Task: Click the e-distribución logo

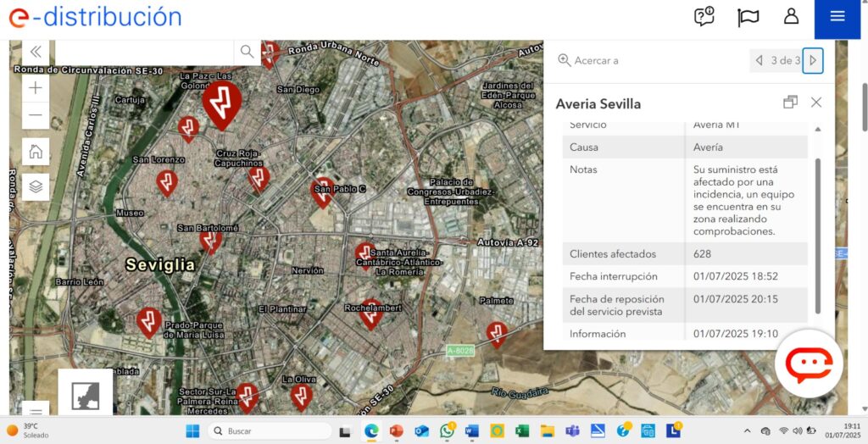Action: [x=95, y=17]
